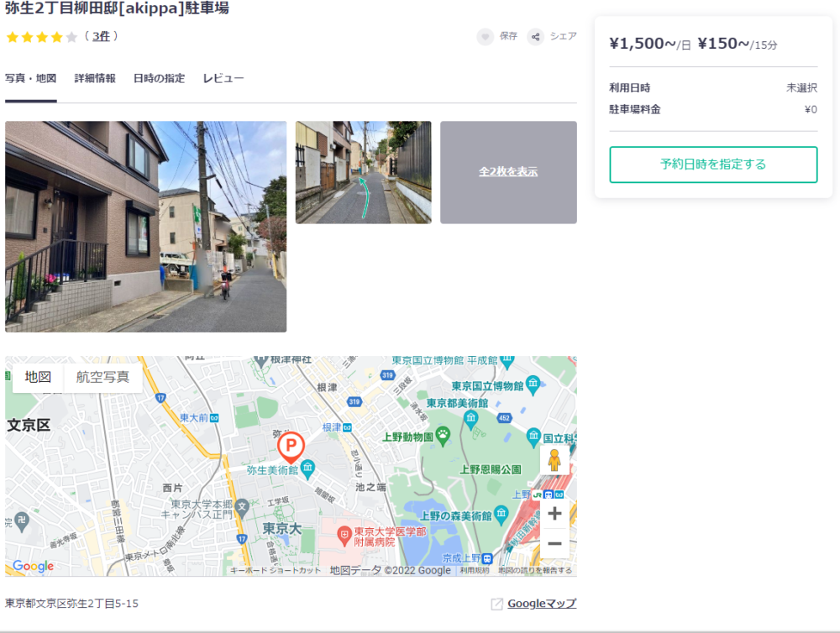Screen dimensions: 840x633
Task: Open the 詳細情報 tab
Action: (95, 79)
